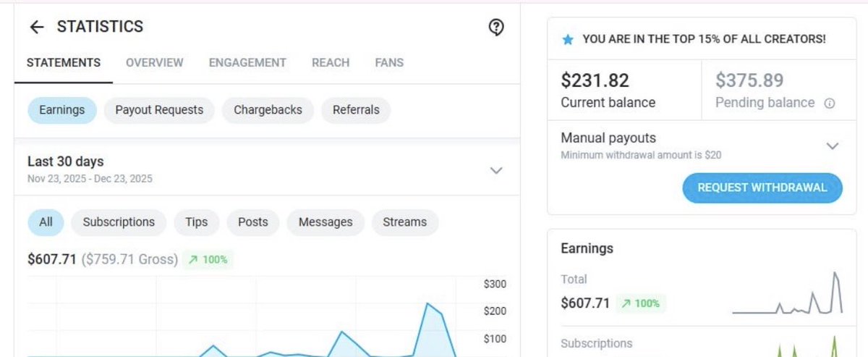This screenshot has width=868, height=357.
Task: Click the $375.89 pending balance amount
Action: pos(749,80)
